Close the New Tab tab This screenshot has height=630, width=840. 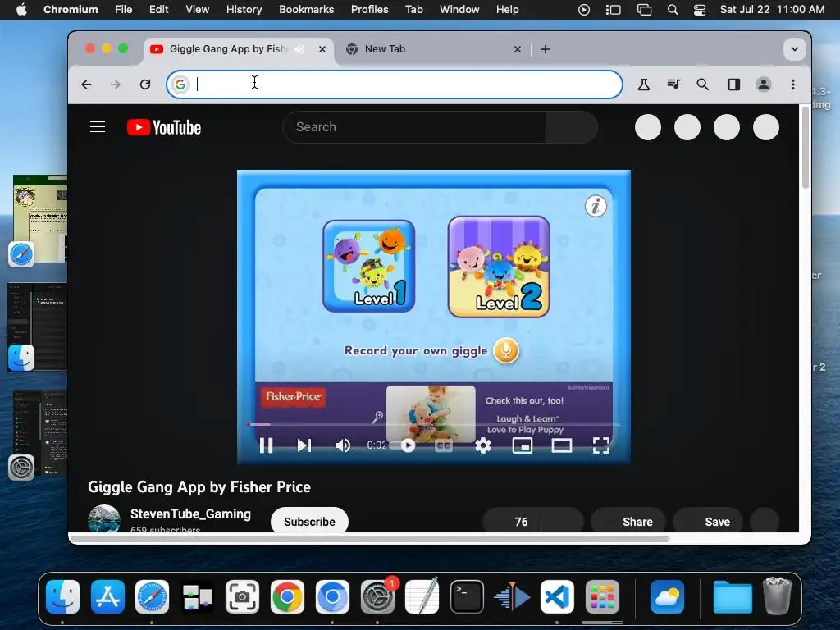tap(518, 49)
